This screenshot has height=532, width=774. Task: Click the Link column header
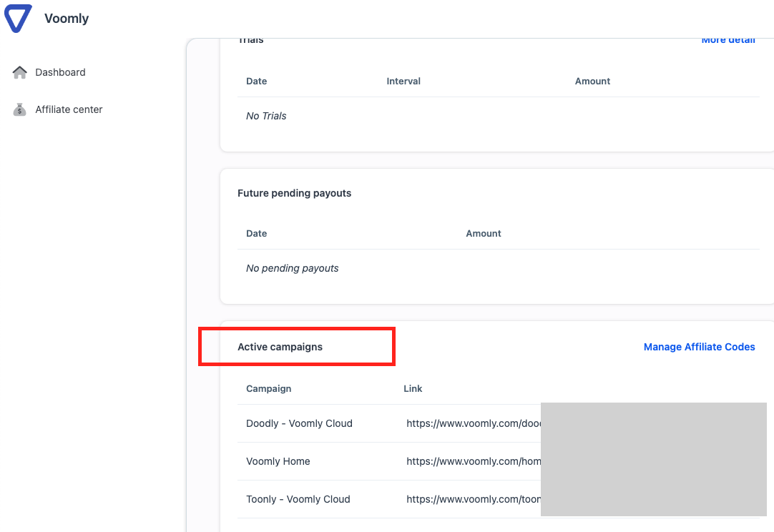(413, 389)
